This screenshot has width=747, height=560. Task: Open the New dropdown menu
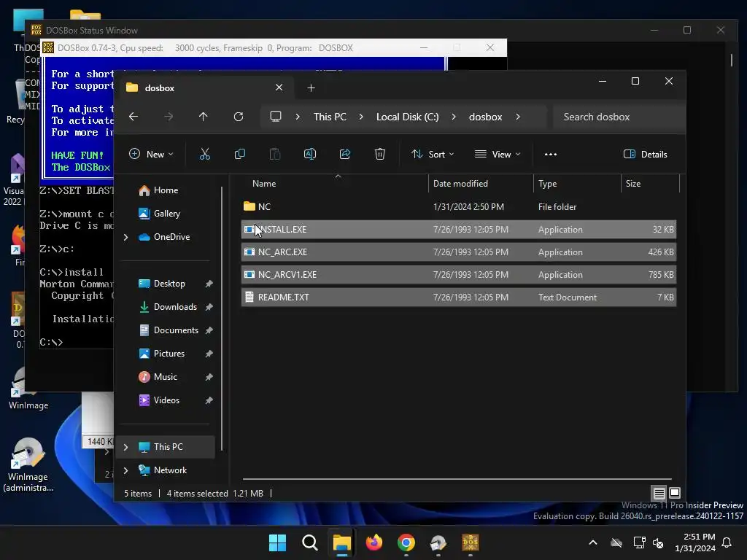tap(151, 155)
